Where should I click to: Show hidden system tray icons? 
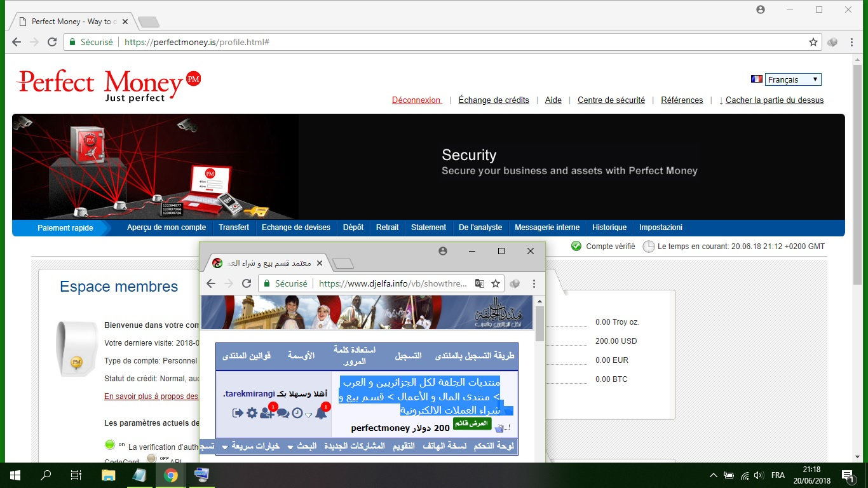tap(714, 475)
